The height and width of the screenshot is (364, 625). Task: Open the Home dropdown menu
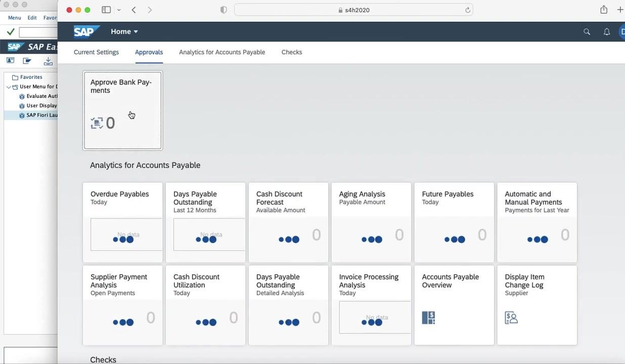click(124, 31)
